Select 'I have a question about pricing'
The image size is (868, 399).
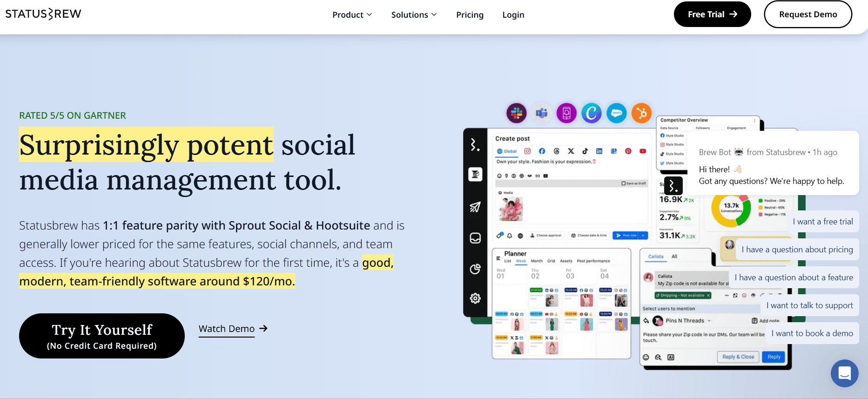(797, 250)
